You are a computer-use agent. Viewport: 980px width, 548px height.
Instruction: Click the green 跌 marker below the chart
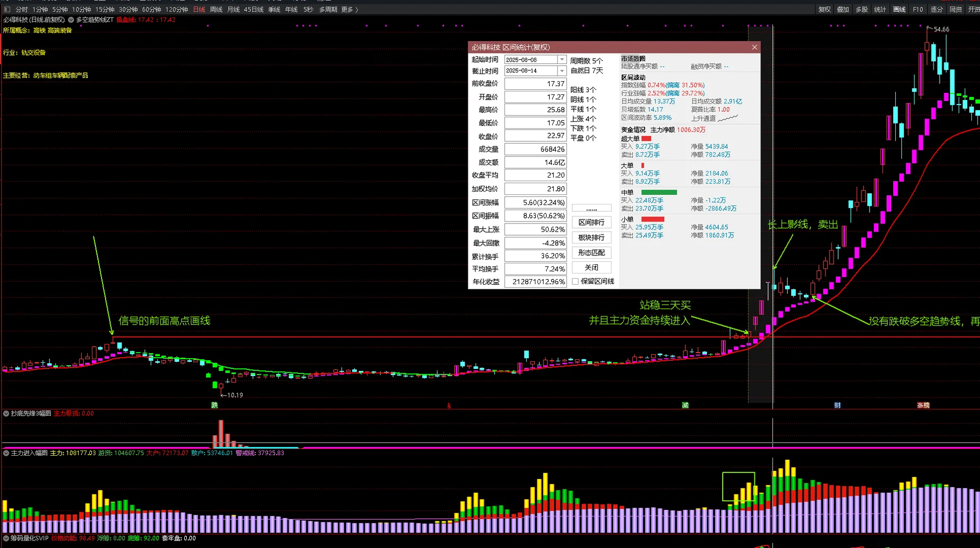coord(214,405)
